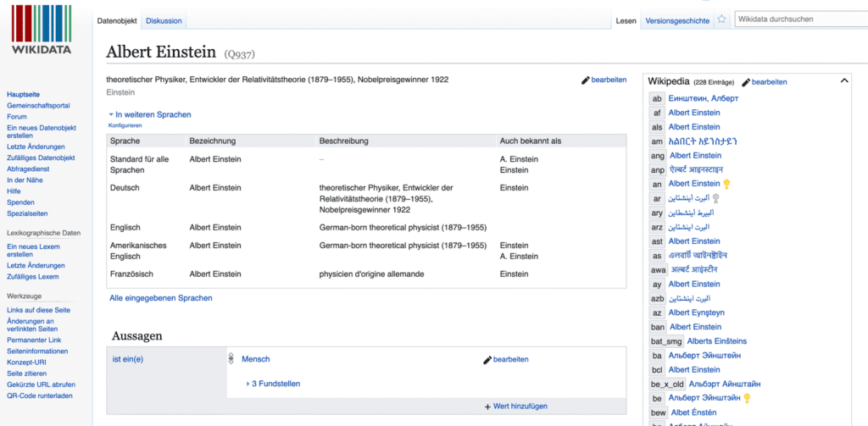Open Hilfe link
Image resolution: width=868 pixels, height=426 pixels.
coord(14,191)
